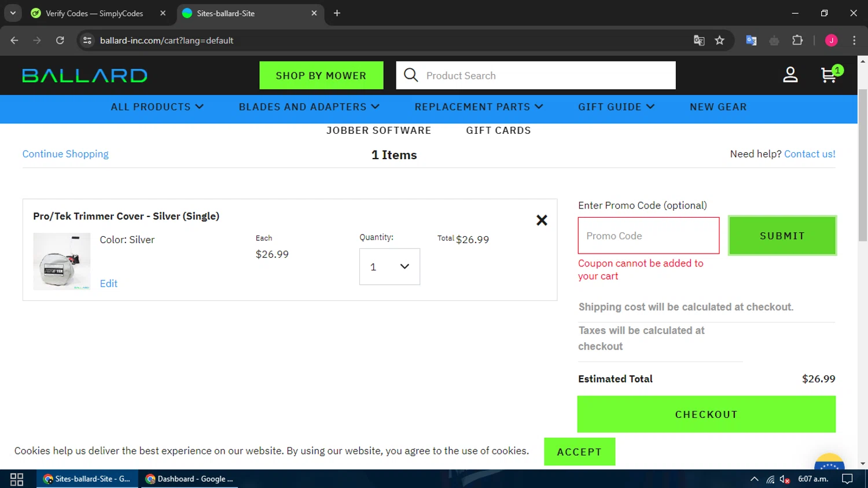This screenshot has width=868, height=488.
Task: Reload the page
Action: pyautogui.click(x=60, y=41)
